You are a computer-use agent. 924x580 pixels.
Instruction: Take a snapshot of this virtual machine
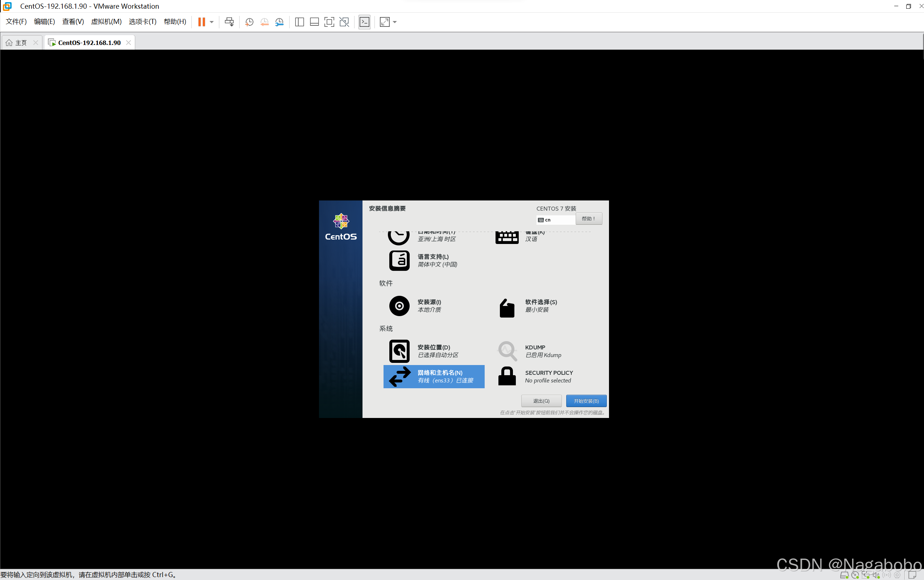pyautogui.click(x=249, y=22)
